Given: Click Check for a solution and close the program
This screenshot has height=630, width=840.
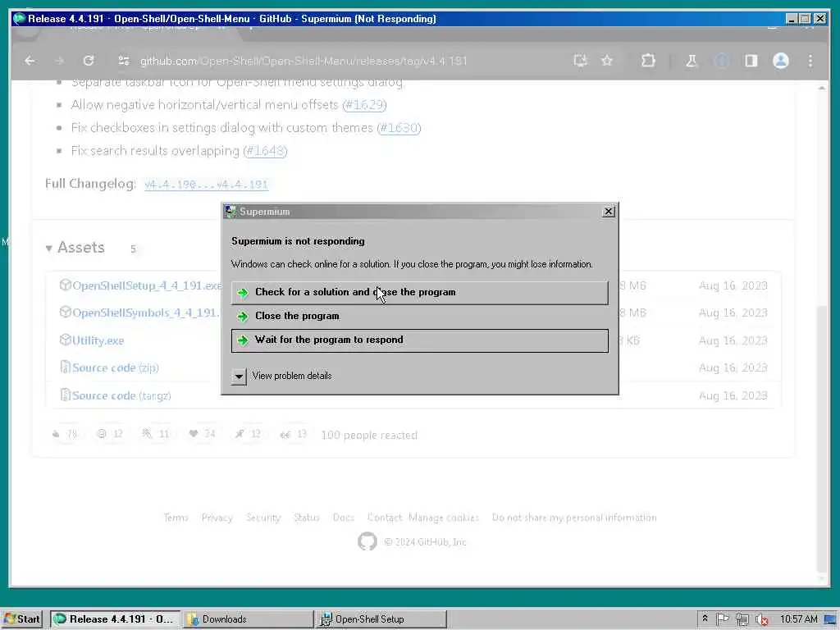Looking at the screenshot, I should 419,293.
